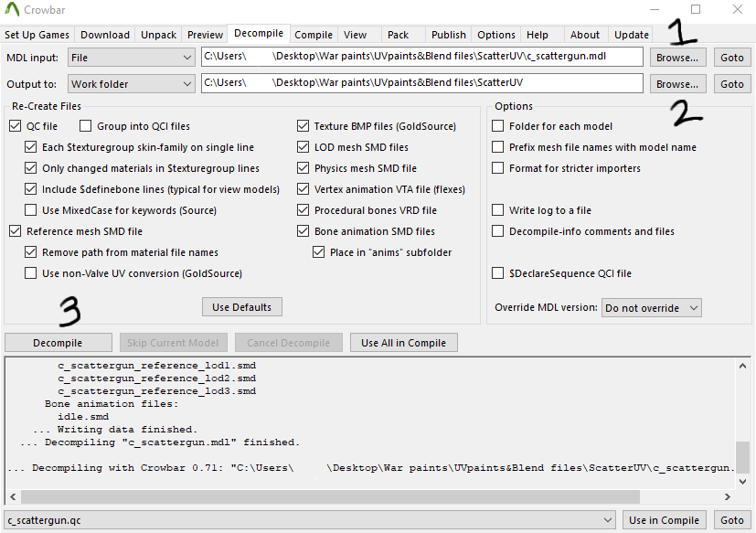Click the Crowbar app icon in title bar
This screenshot has width=756, height=533.
[14, 10]
